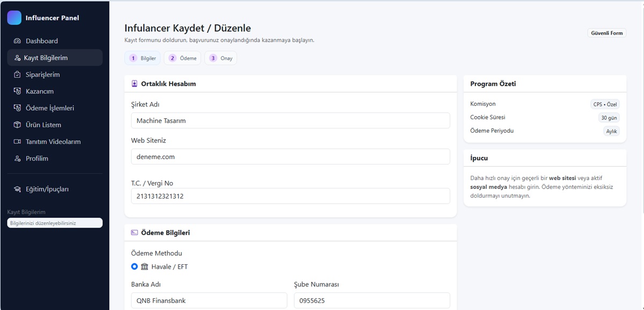Click the Ödeme İşlemleri sidebar icon
Image resolution: width=644 pixels, height=310 pixels.
17,108
